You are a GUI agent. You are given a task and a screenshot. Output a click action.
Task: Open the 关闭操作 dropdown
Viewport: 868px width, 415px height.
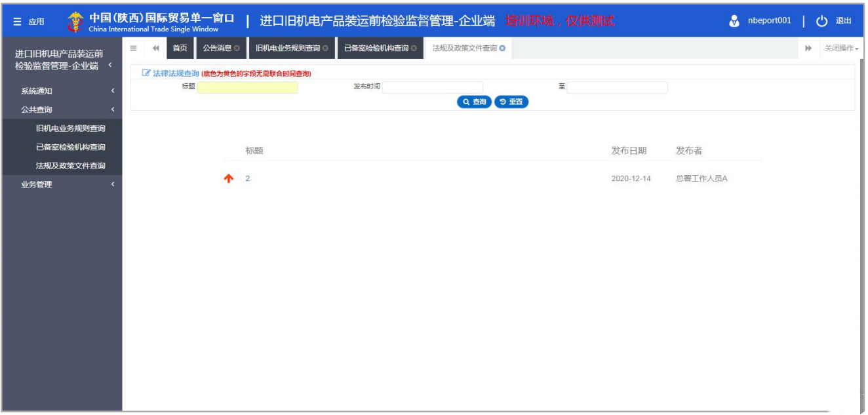pyautogui.click(x=841, y=49)
